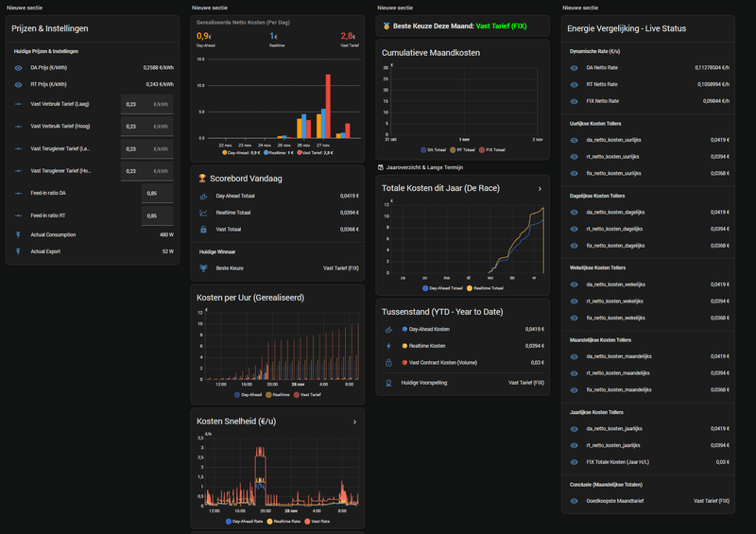Open the Beste Keuze row in the scoreboard
The image size is (756, 534).
[x=278, y=268]
